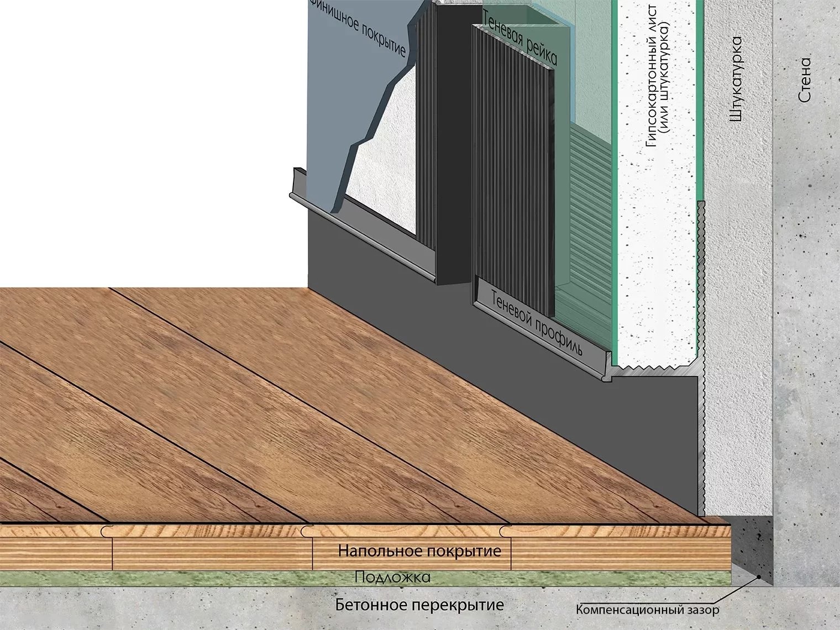Click the 'Напольное покрытие' label
Image resolution: width=840 pixels, height=630 pixels.
420,551
